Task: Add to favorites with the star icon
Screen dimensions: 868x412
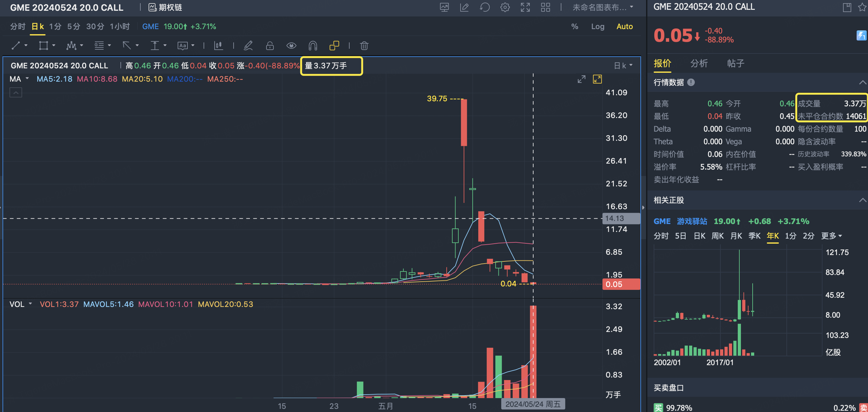Action: pos(862,7)
